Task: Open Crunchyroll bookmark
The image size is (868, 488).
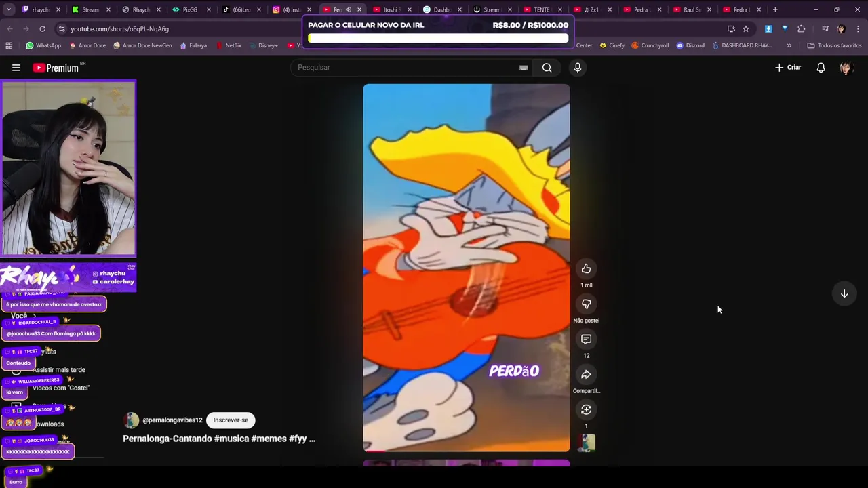Action: click(650, 45)
